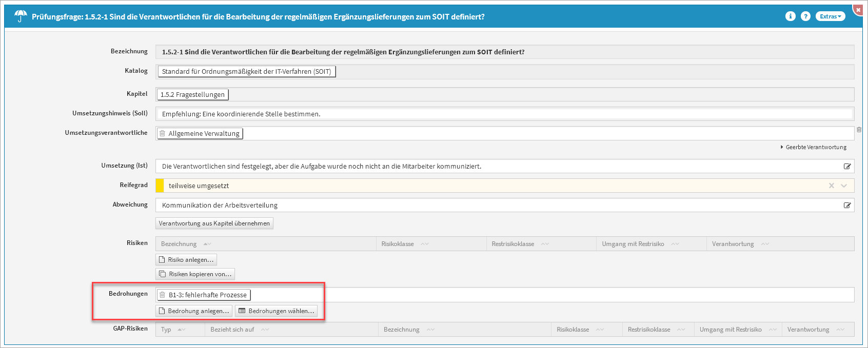
Task: Sort Risiken table by Risikoklasse column
Action: coord(398,244)
